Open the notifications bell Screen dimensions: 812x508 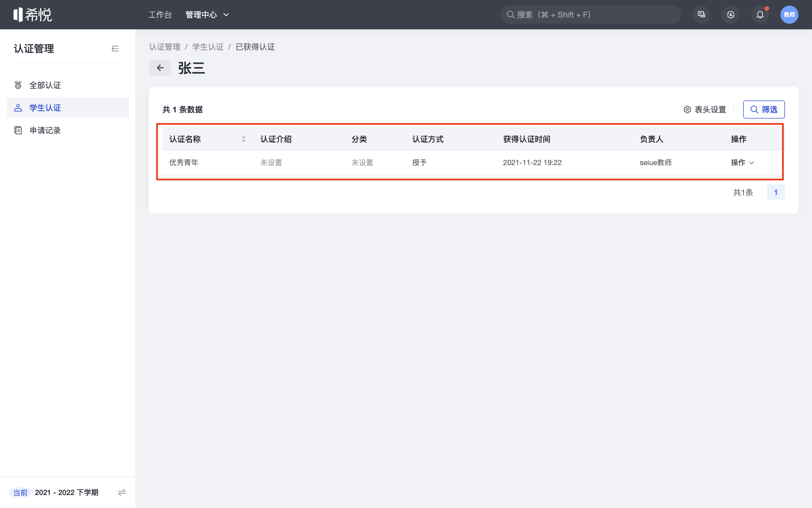(x=760, y=15)
